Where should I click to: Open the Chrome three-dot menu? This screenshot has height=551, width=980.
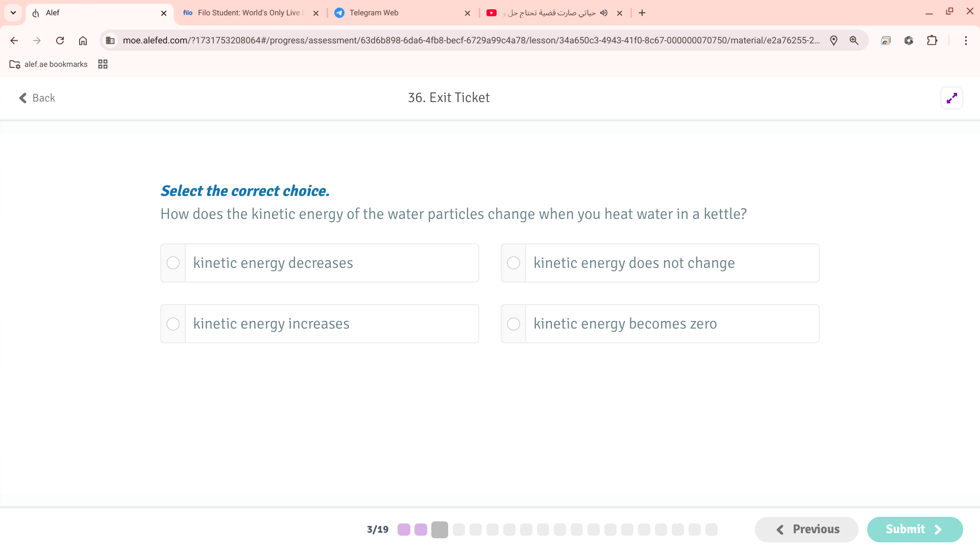point(966,40)
